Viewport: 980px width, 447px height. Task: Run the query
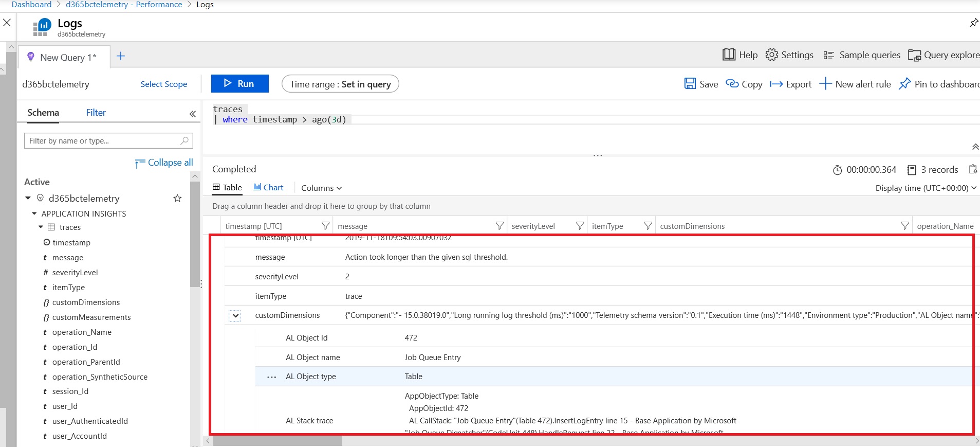pyautogui.click(x=239, y=83)
